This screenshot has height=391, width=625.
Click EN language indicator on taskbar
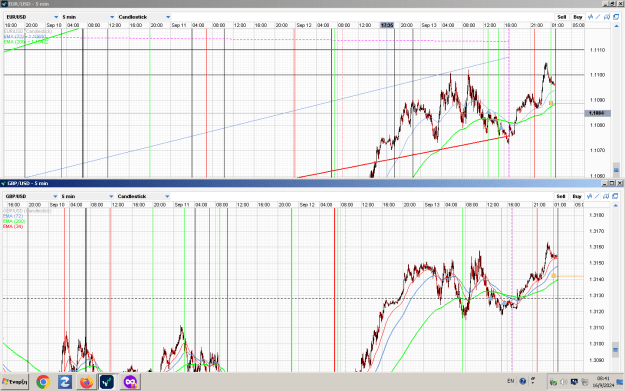(511, 381)
